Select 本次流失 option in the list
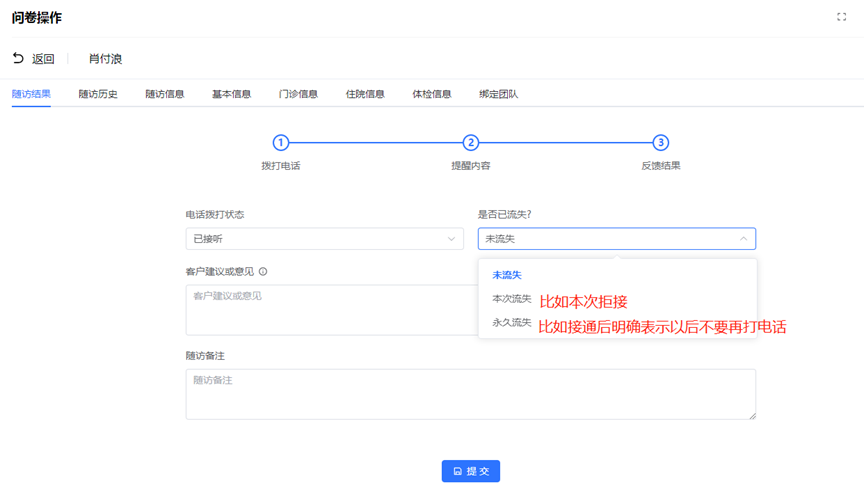Viewport: 864px width, 486px height. point(512,299)
